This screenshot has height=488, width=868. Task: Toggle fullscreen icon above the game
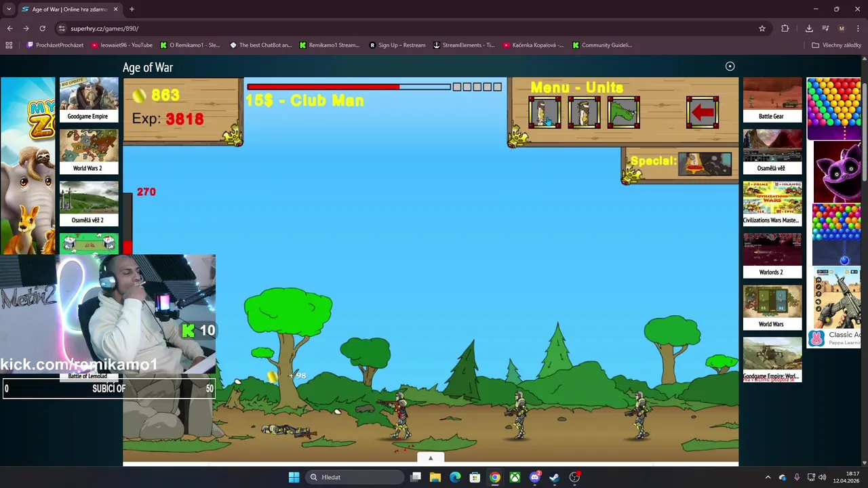[730, 66]
